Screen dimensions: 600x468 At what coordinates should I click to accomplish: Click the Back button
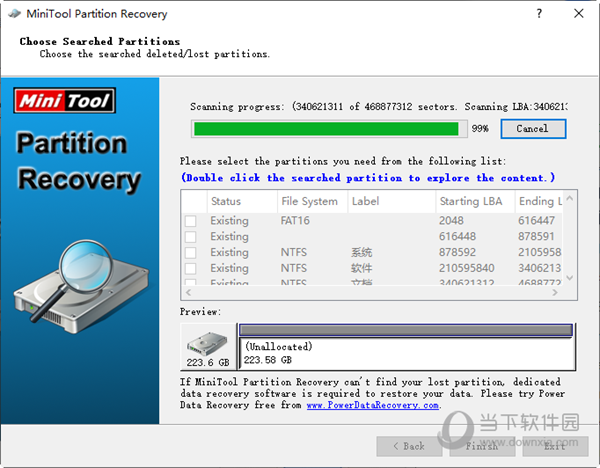(409, 446)
